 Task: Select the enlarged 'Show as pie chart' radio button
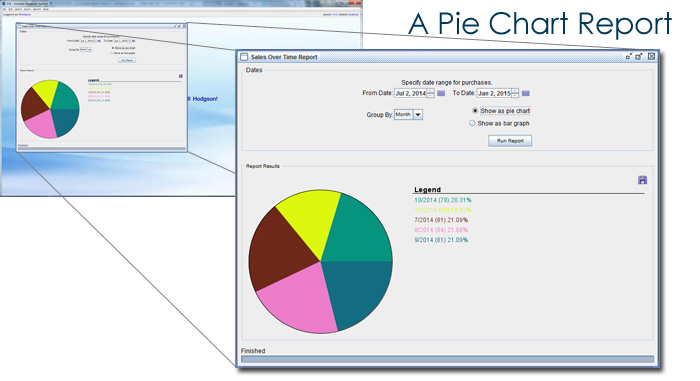click(475, 110)
